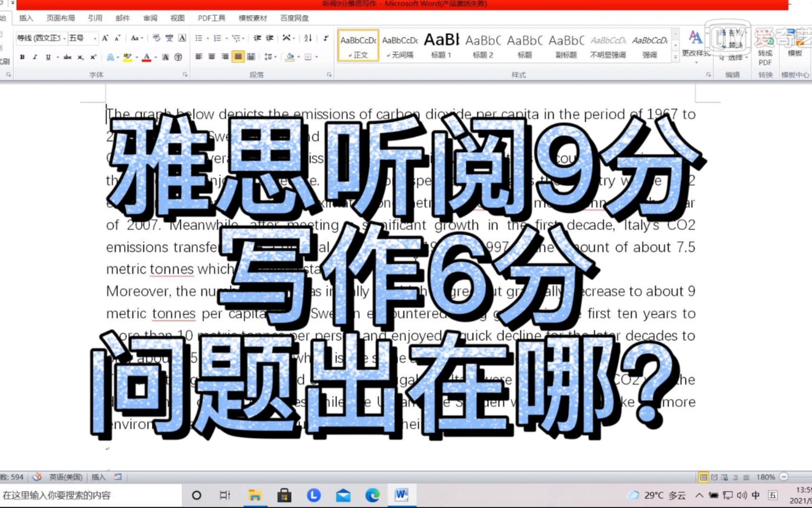Shrink font size
The height and width of the screenshot is (508, 812).
tap(117, 38)
